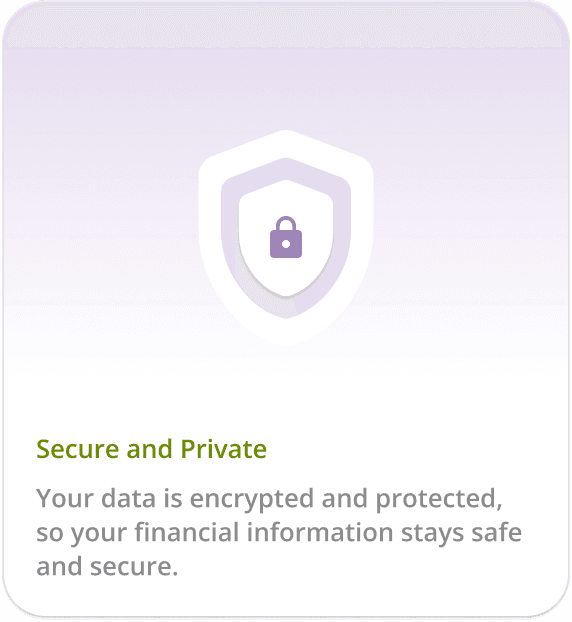Open the Secure and Private heading
Image resolution: width=572 pixels, height=622 pixels.
151,449
